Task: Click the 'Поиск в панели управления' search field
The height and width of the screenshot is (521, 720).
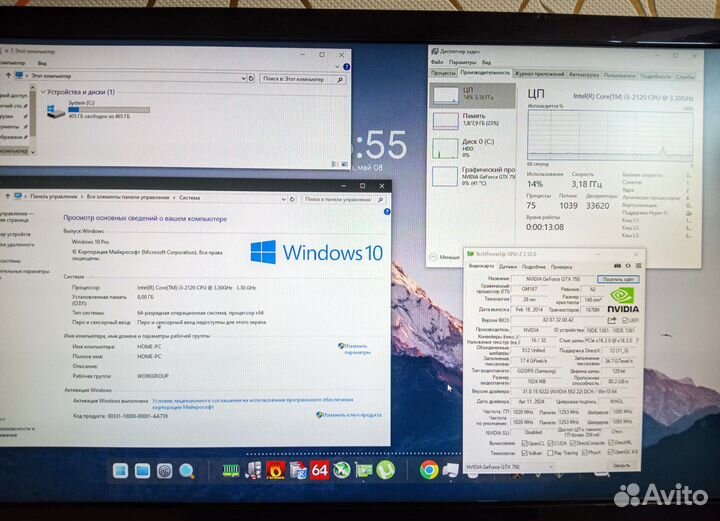Action: [x=343, y=199]
